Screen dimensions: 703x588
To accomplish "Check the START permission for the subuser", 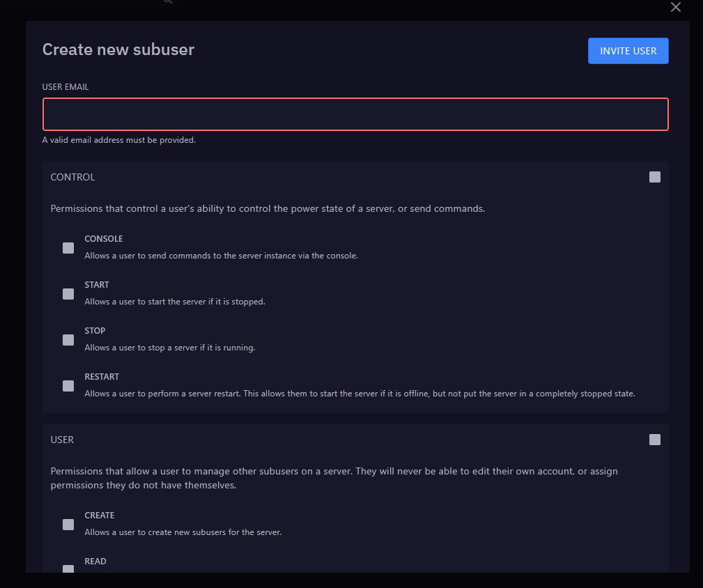I will (68, 293).
